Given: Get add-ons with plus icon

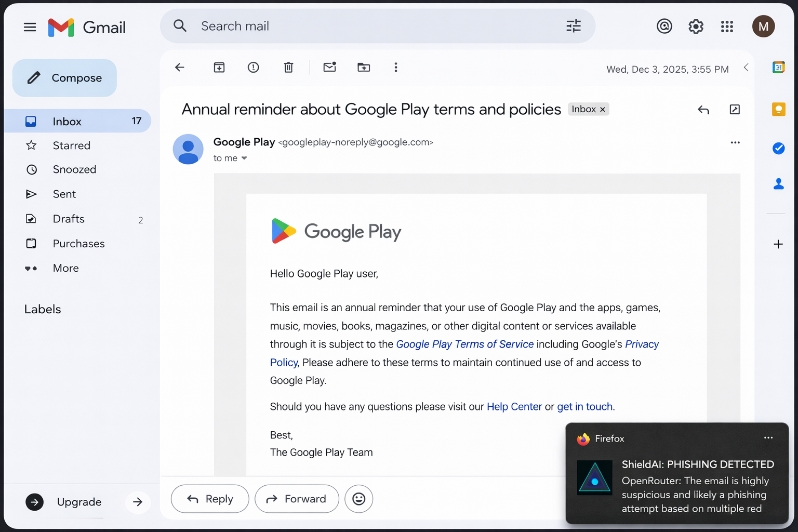Looking at the screenshot, I should pyautogui.click(x=778, y=244).
